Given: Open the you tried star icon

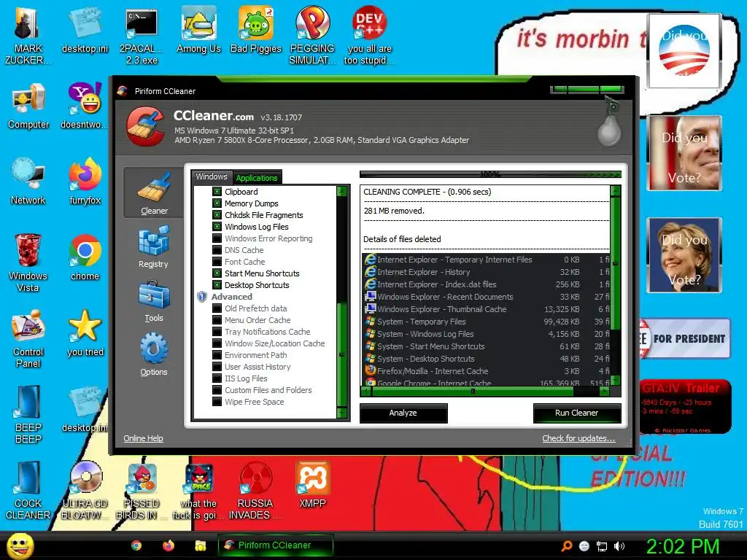Looking at the screenshot, I should [85, 333].
